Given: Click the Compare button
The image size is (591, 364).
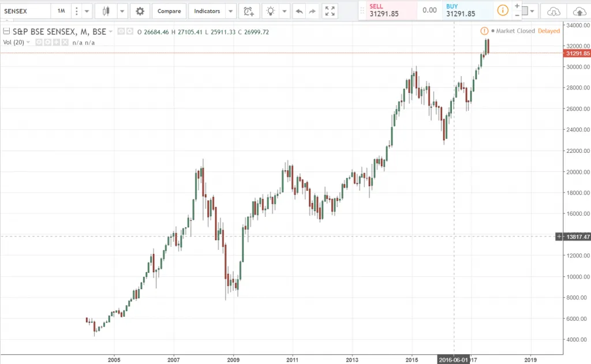Looking at the screenshot, I should [169, 10].
